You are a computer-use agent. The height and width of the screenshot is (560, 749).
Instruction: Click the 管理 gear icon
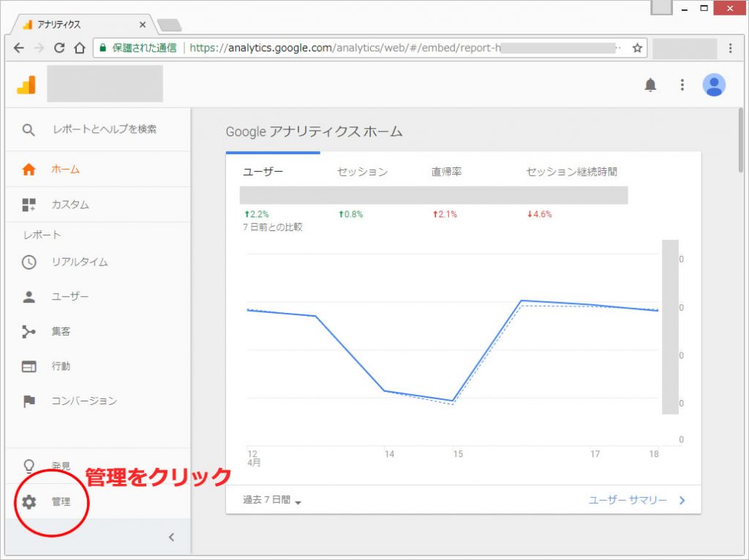[x=29, y=502]
